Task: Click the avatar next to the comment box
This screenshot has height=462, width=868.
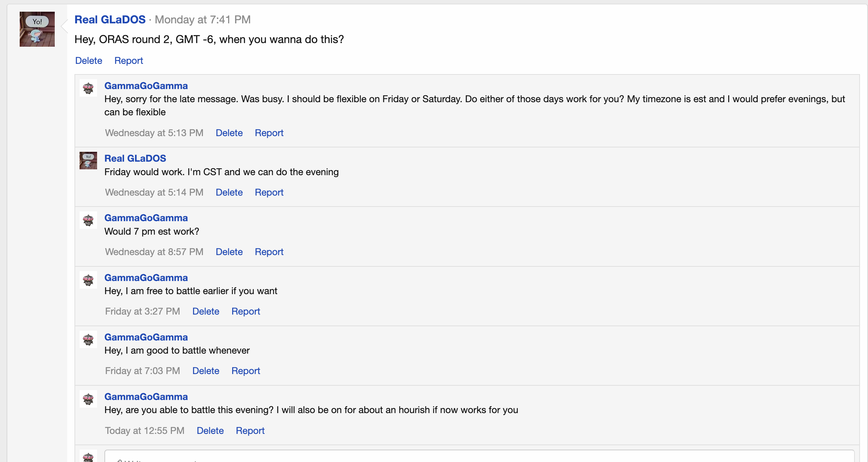Action: [88, 457]
